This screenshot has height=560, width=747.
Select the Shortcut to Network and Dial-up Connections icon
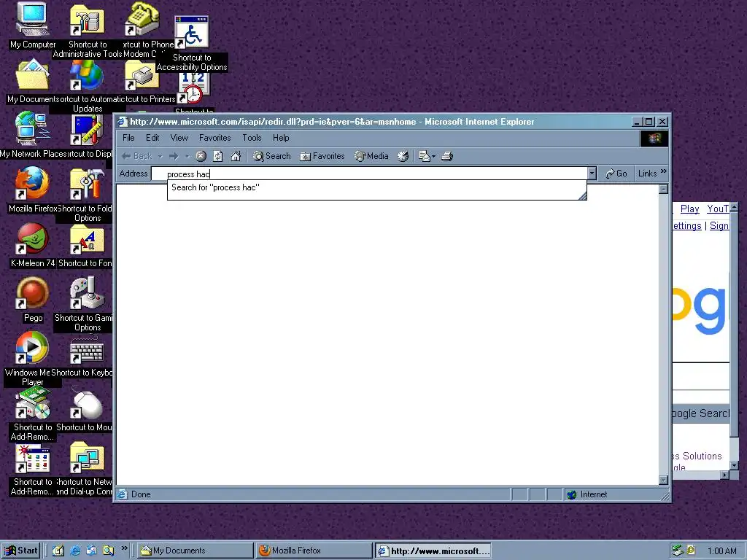tap(87, 469)
